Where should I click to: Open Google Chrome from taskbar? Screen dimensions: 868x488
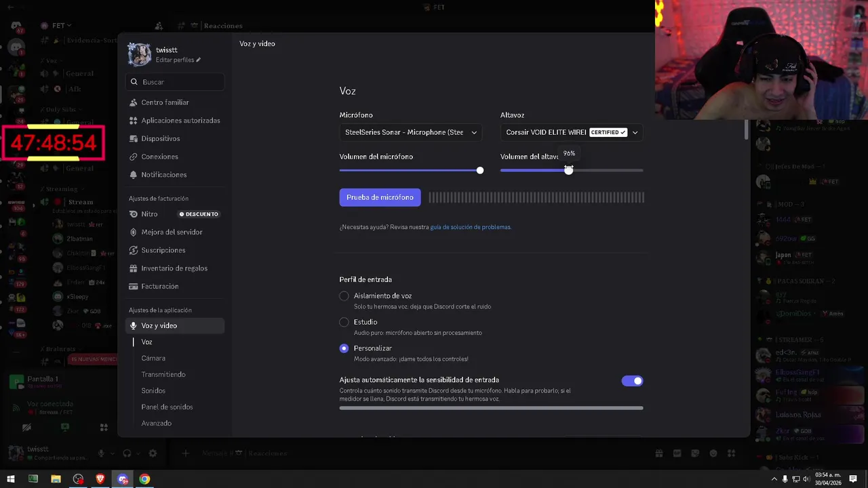tap(144, 479)
